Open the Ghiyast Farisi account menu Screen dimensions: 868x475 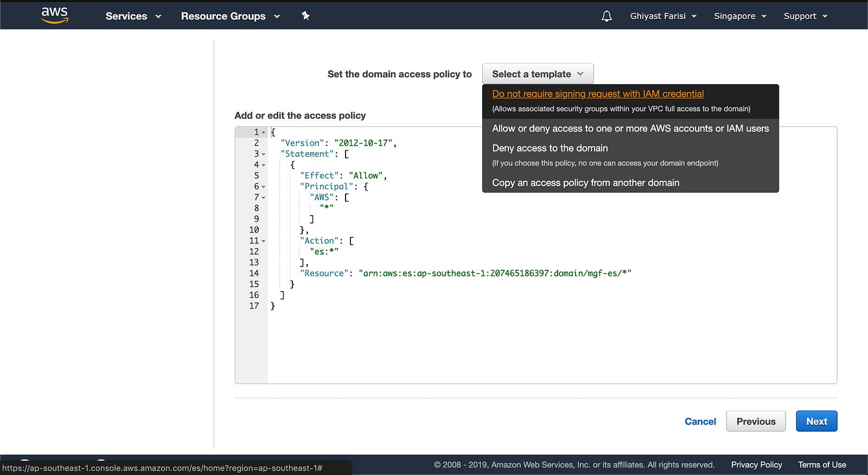tap(663, 16)
